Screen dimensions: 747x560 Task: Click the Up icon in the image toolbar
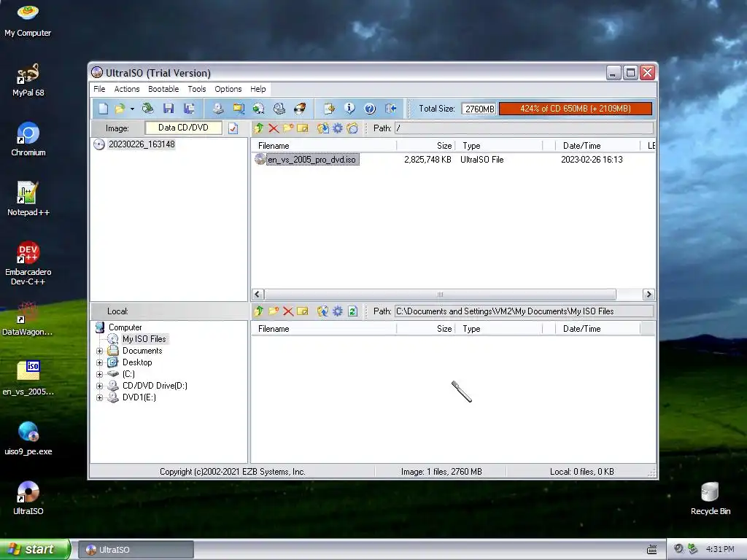259,128
